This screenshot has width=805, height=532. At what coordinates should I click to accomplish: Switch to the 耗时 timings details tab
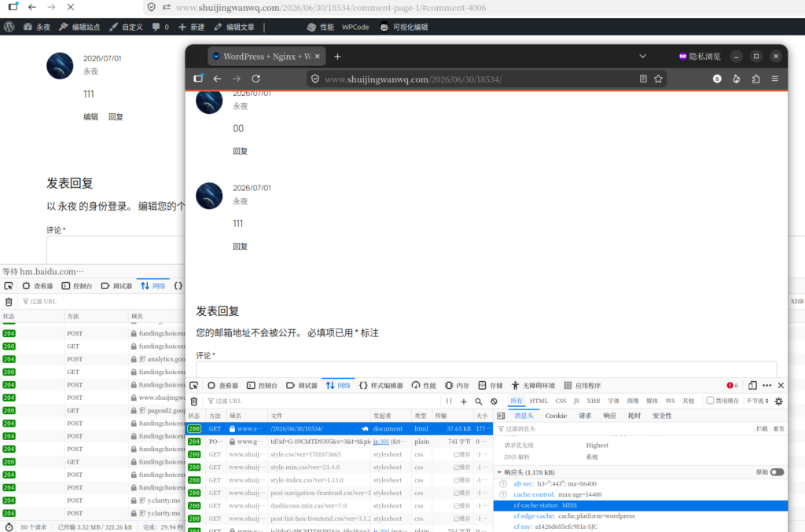634,416
